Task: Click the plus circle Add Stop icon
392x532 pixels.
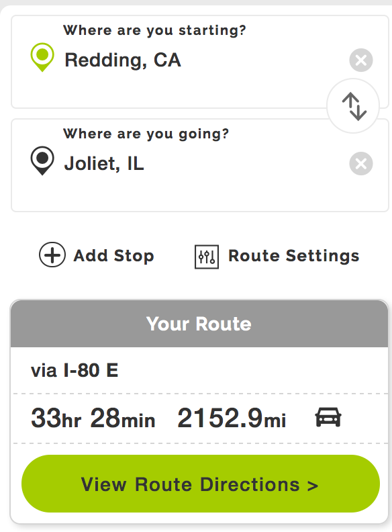Action: [52, 255]
